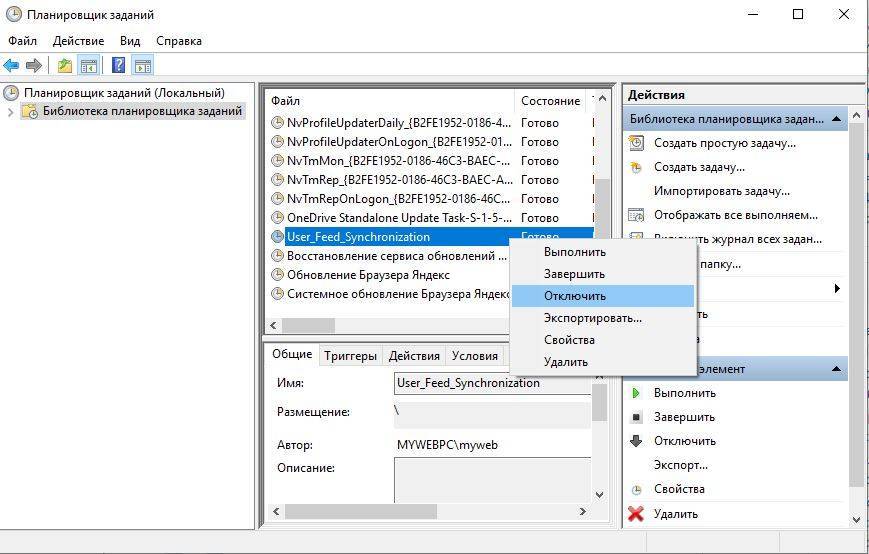Click the help question mark toolbar icon
Screen dimensions: 869x554
pos(118,66)
